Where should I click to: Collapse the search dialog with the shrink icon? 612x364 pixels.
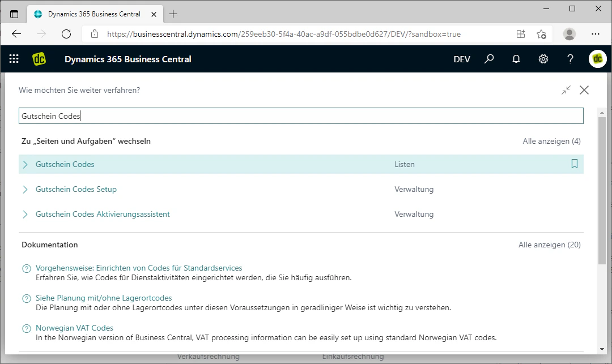[x=566, y=90]
